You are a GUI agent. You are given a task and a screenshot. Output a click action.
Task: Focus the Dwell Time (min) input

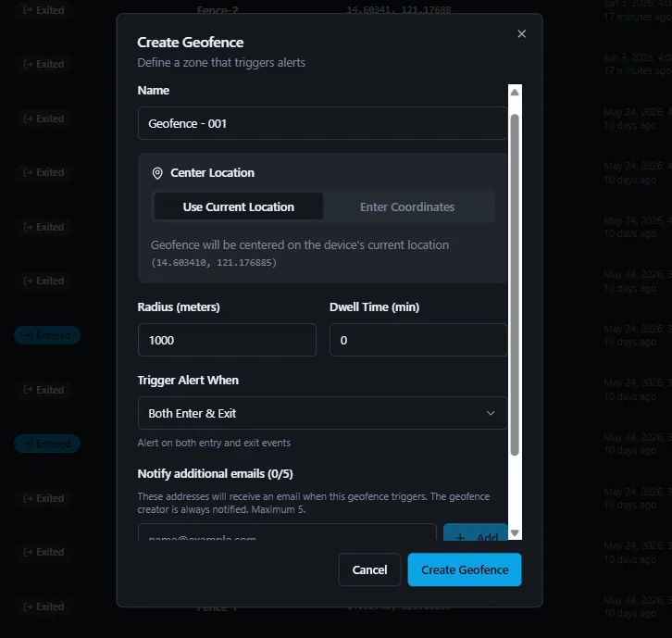tap(418, 340)
